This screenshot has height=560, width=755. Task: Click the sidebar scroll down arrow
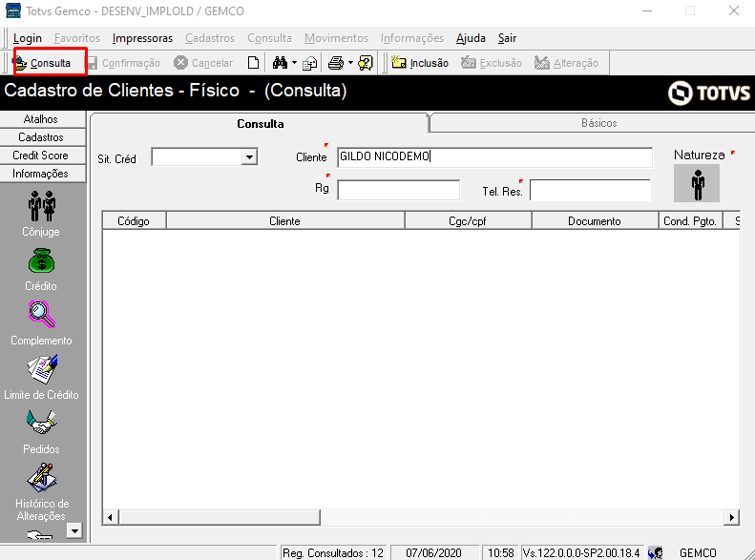point(74,530)
